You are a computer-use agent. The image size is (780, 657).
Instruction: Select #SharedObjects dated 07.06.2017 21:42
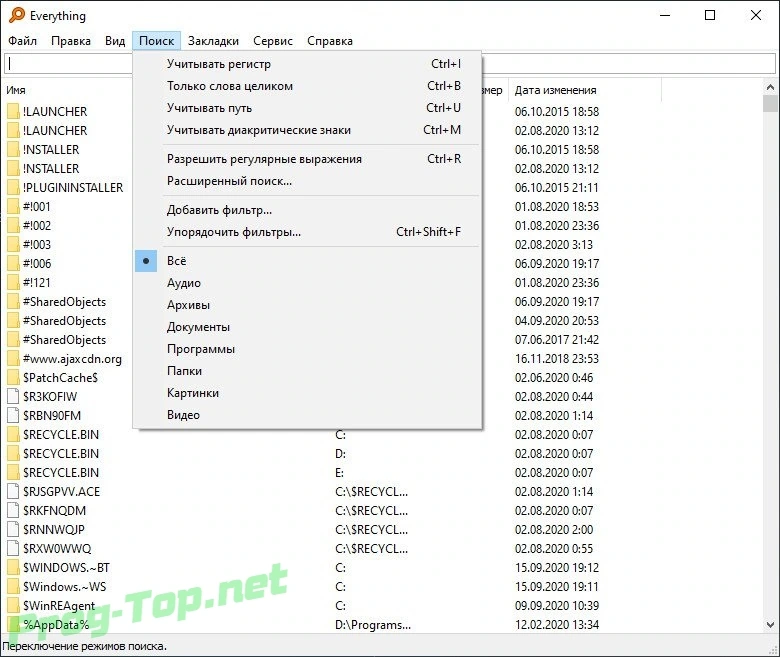383,340
